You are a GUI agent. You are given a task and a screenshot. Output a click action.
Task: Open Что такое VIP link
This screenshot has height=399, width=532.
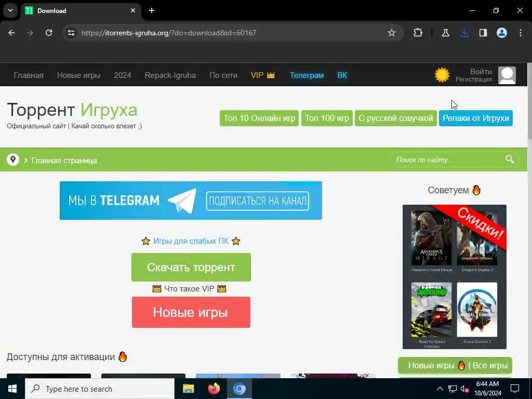click(x=189, y=289)
